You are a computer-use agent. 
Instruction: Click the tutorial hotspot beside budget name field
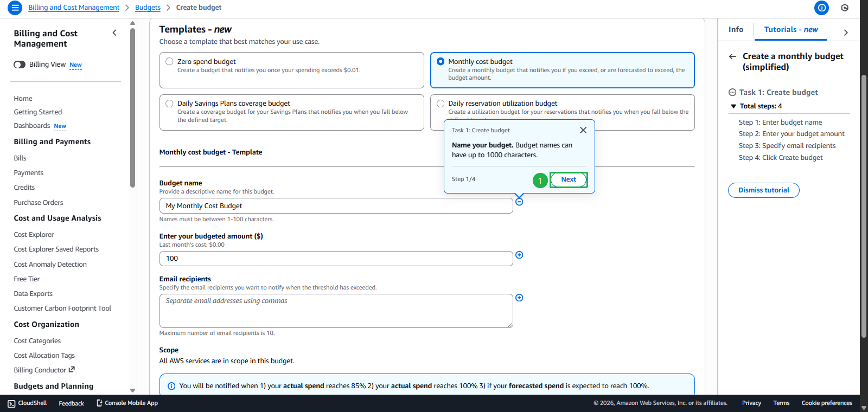pos(519,202)
